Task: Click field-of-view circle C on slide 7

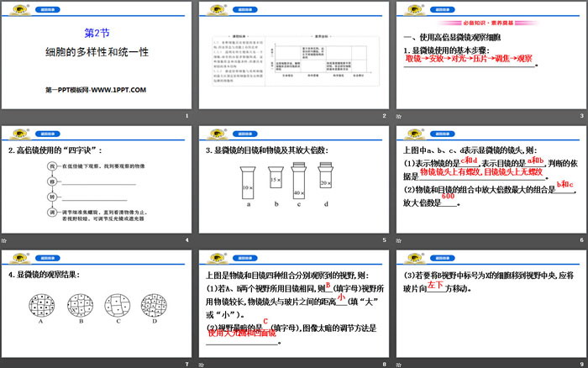Action: click(x=118, y=305)
